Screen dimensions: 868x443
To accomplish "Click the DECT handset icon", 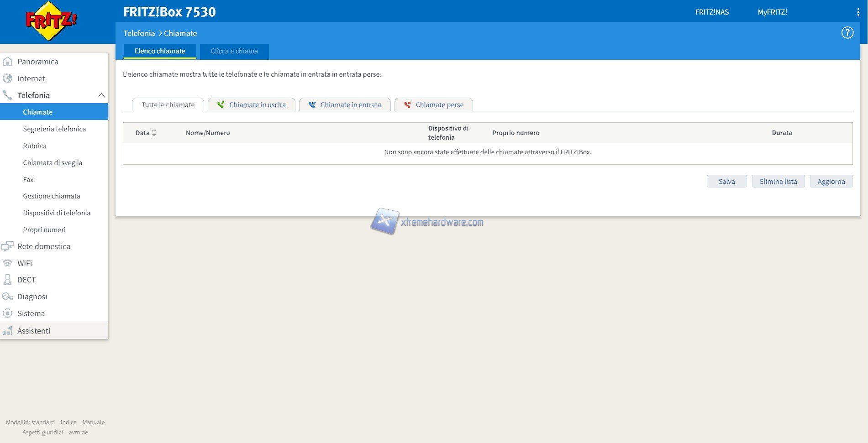I will [x=8, y=280].
